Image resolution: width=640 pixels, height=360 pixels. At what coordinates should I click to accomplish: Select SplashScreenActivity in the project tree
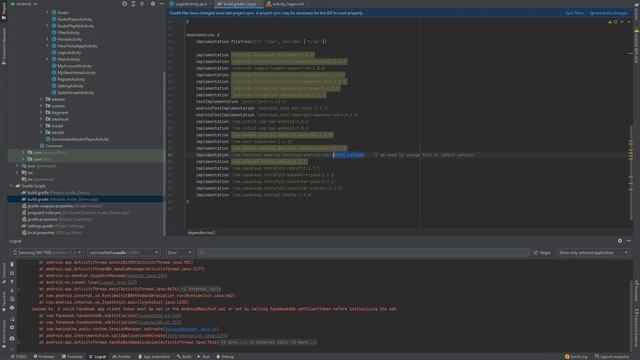[x=76, y=93]
